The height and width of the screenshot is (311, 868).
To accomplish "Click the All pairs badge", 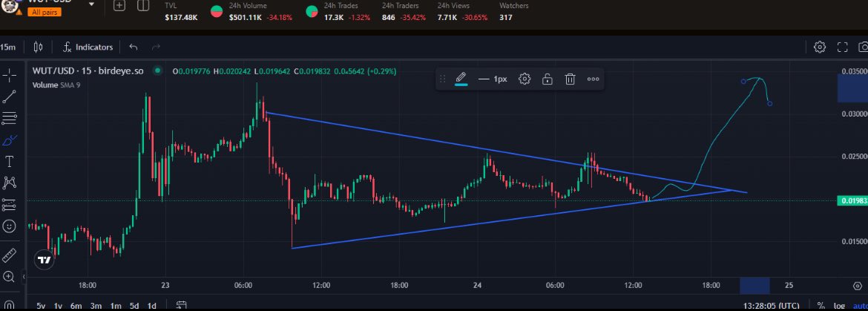I will point(45,12).
